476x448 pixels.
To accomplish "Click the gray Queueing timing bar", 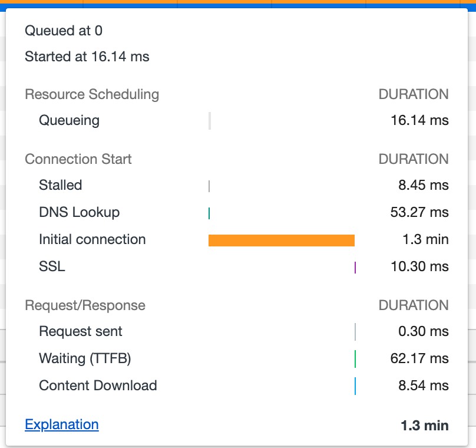I will [x=210, y=121].
